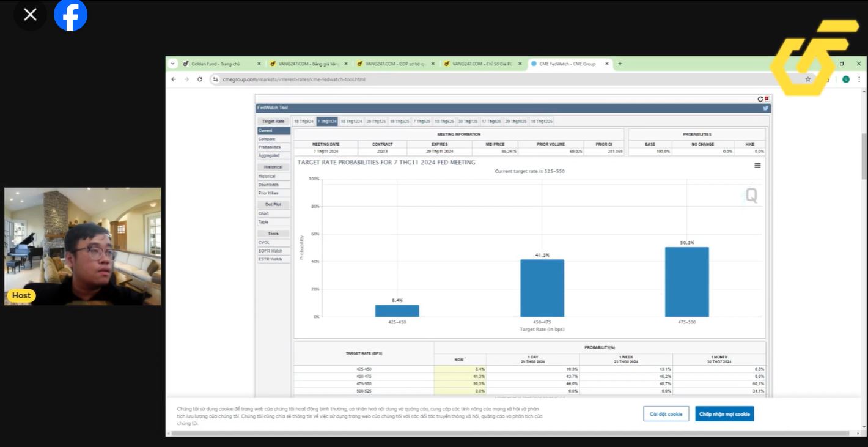The height and width of the screenshot is (447, 868).
Task: Click the ZQX4 contract cell
Action: tap(383, 151)
